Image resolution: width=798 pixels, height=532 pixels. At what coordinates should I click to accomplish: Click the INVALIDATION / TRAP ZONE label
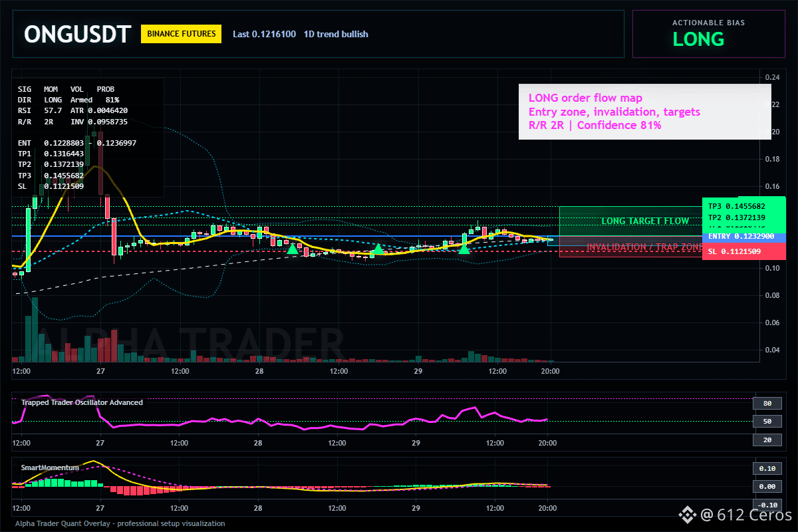644,247
